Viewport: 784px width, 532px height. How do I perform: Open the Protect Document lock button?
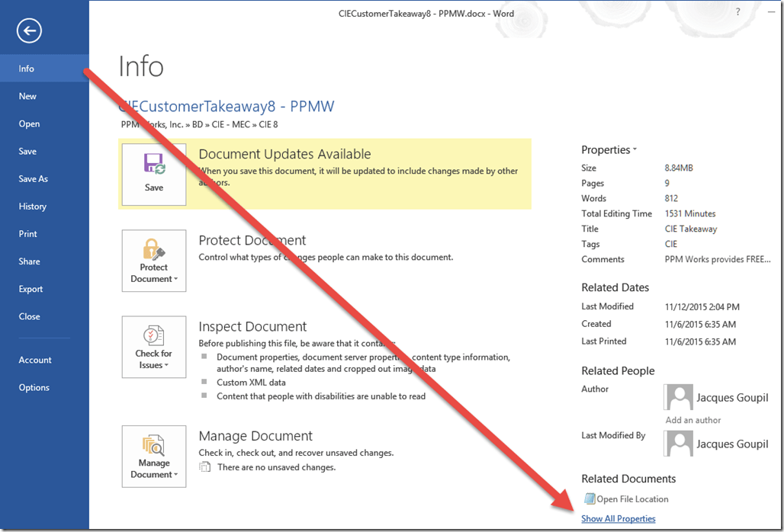[x=154, y=261]
